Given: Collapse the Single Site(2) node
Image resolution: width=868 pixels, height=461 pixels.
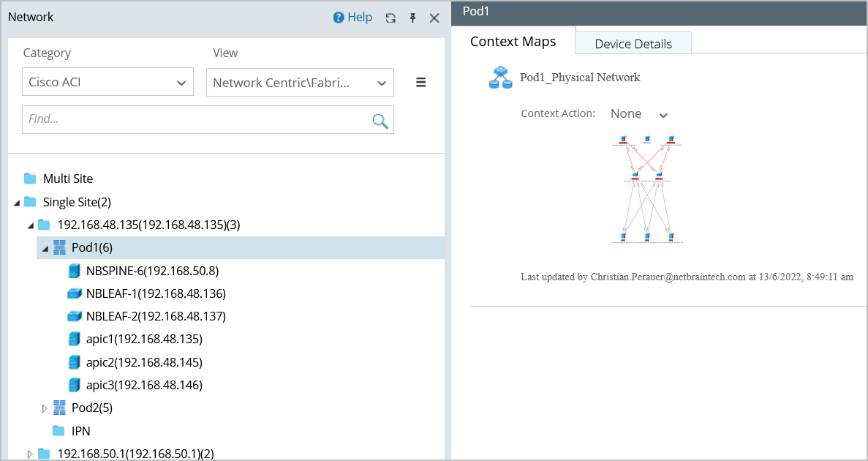Looking at the screenshot, I should pos(17,203).
